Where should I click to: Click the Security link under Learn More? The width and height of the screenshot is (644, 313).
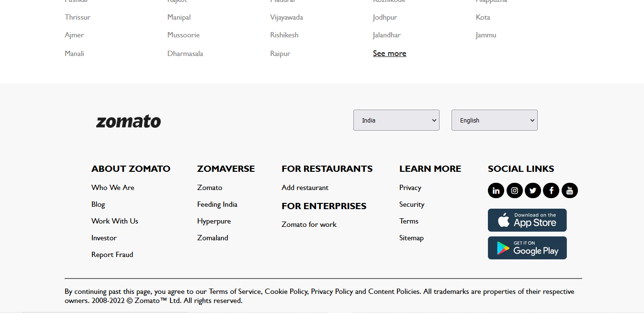(412, 204)
